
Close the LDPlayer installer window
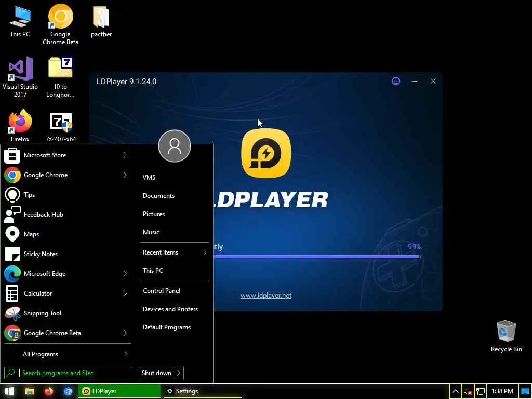pos(433,81)
